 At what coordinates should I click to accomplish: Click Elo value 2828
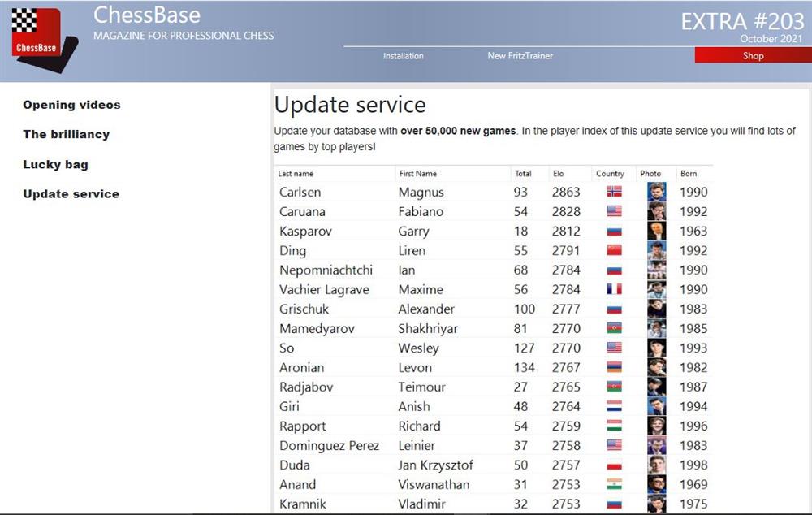[566, 211]
